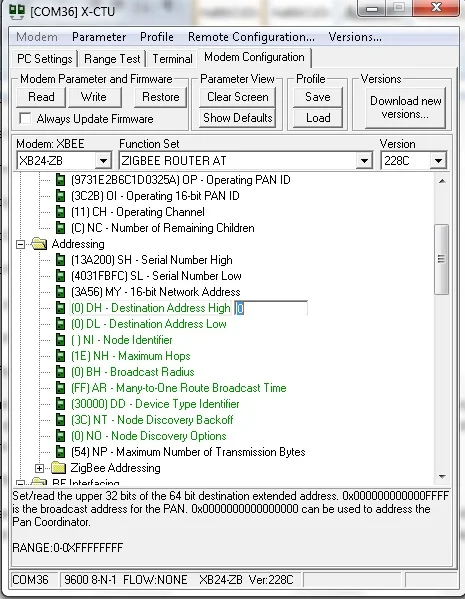The height and width of the screenshot is (599, 465).
Task: Select (FF) AR Many-to-One Route Broadcast Time row
Action: click(179, 388)
